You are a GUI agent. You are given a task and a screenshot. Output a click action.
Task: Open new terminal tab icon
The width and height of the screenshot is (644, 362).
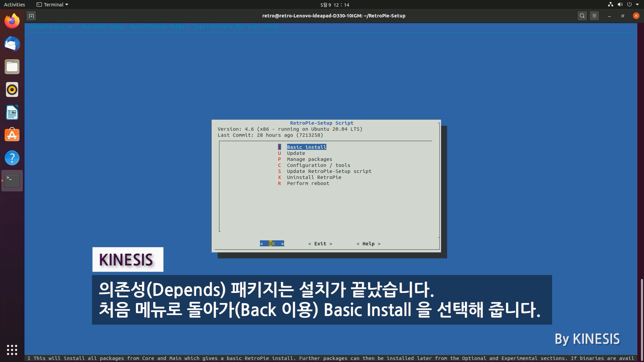[x=31, y=16]
